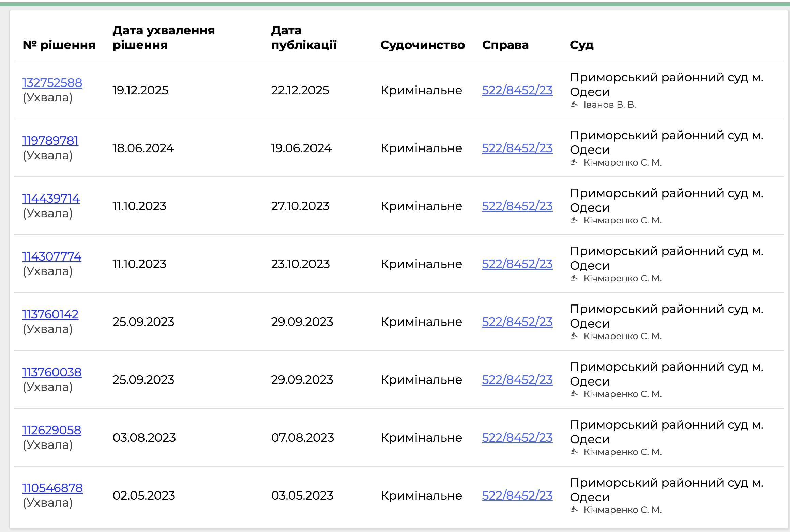Click the № рішення column header
The image size is (790, 532).
(59, 45)
